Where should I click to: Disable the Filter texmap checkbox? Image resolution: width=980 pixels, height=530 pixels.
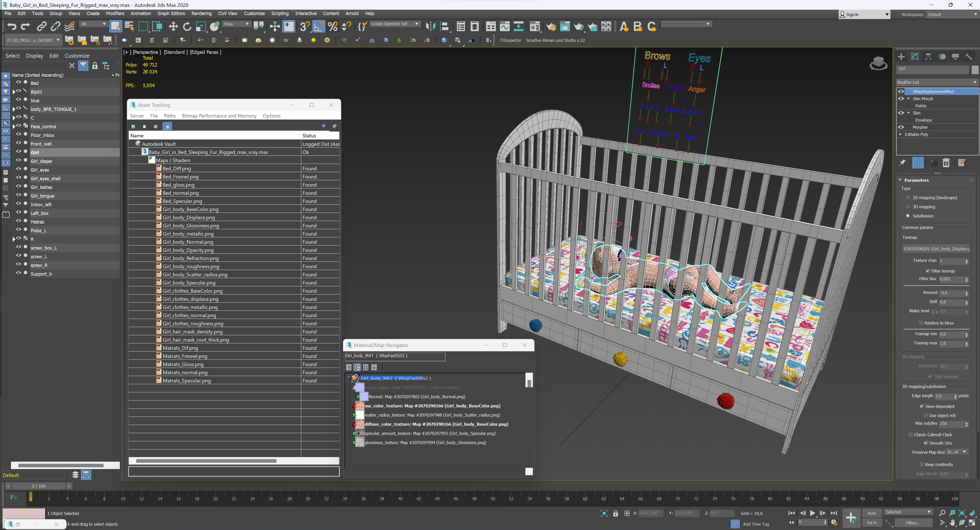928,271
